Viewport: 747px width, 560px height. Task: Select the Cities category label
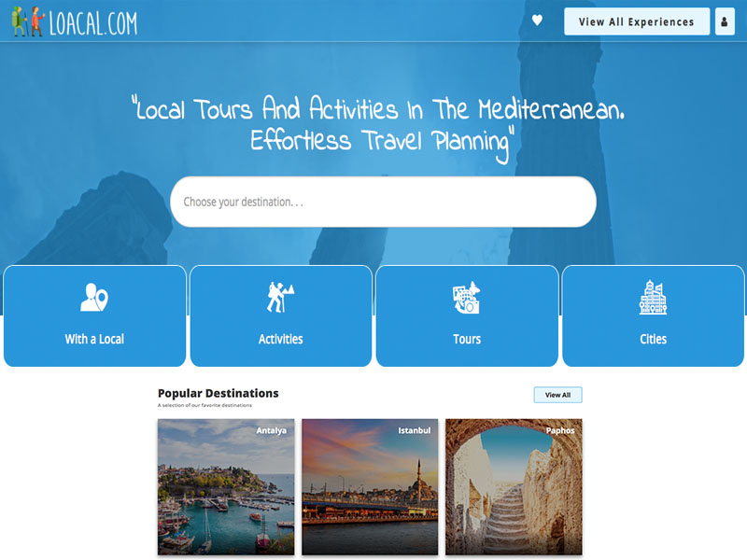click(x=653, y=339)
